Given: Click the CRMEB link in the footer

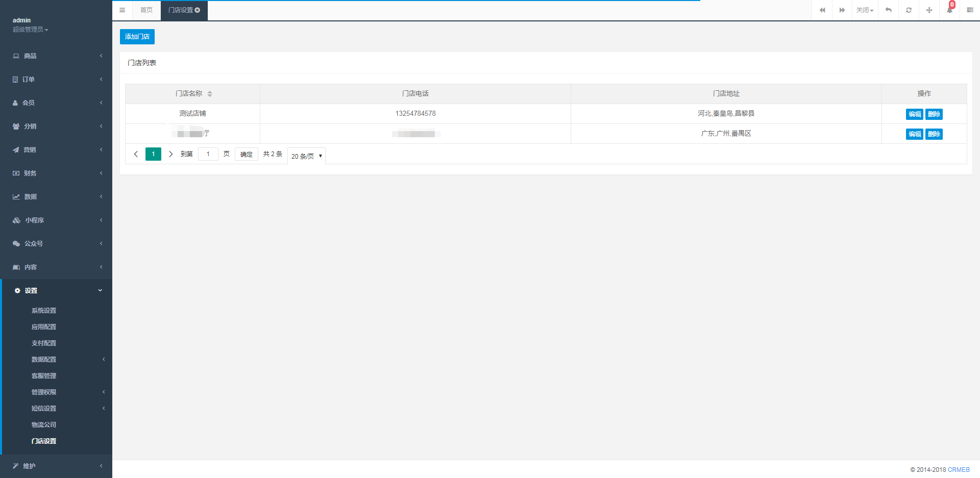Looking at the screenshot, I should click(x=959, y=470).
